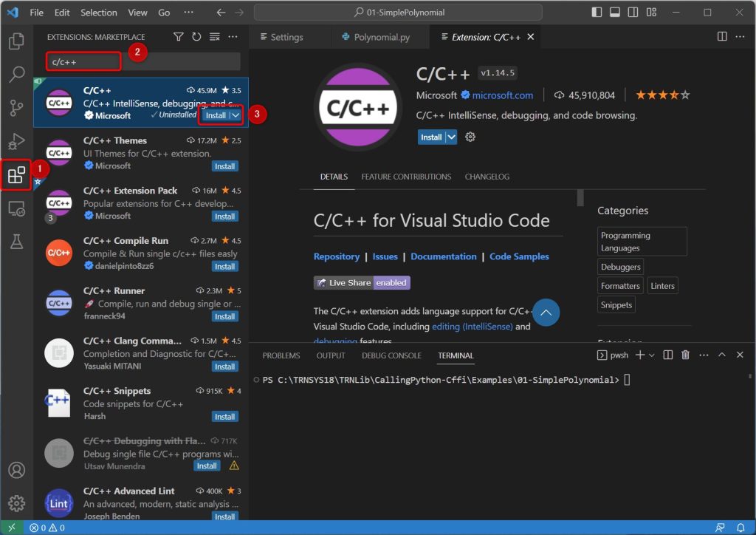Switch to CHANGELOG tab
756x535 pixels.
[487, 177]
